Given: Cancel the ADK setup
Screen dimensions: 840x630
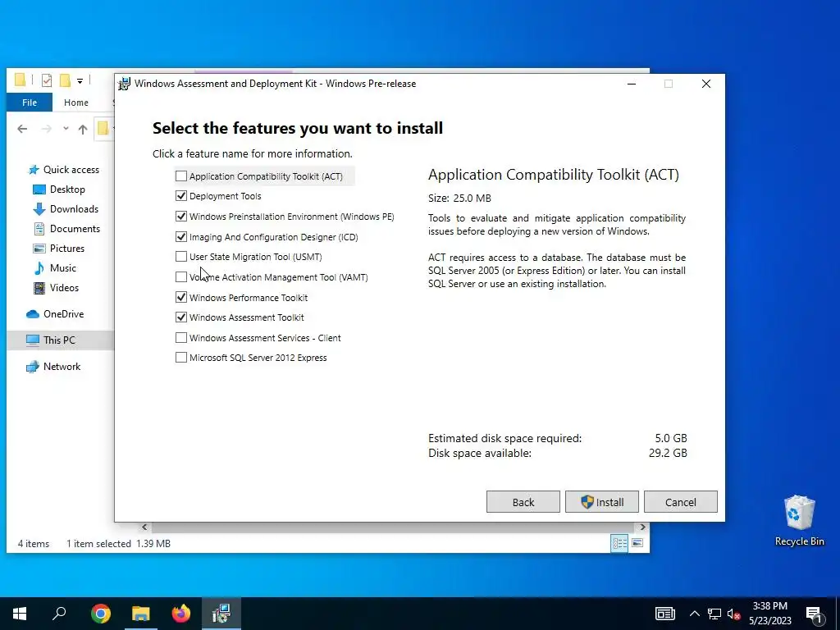Looking at the screenshot, I should coord(680,502).
